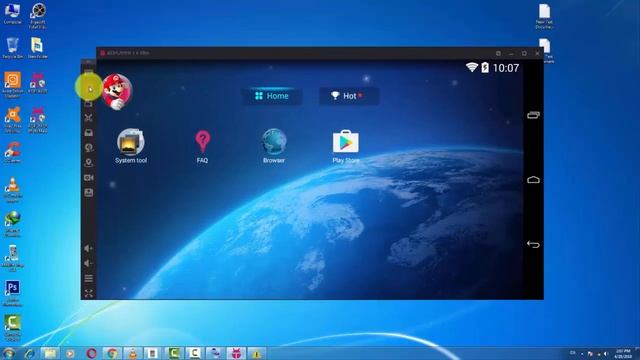Click the white Camtasia recorder taskbar icon

[x=195, y=353]
